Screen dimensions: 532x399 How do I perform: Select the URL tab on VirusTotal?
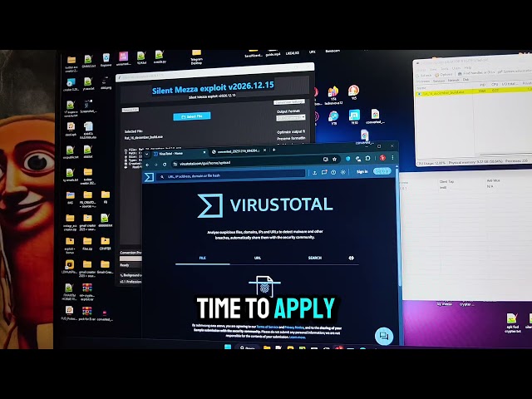(x=258, y=259)
